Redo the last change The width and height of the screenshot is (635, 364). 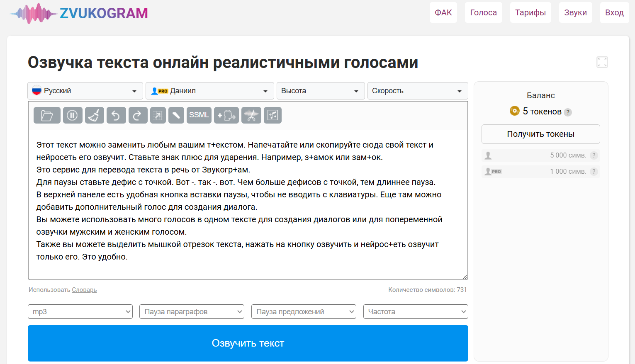tap(138, 115)
